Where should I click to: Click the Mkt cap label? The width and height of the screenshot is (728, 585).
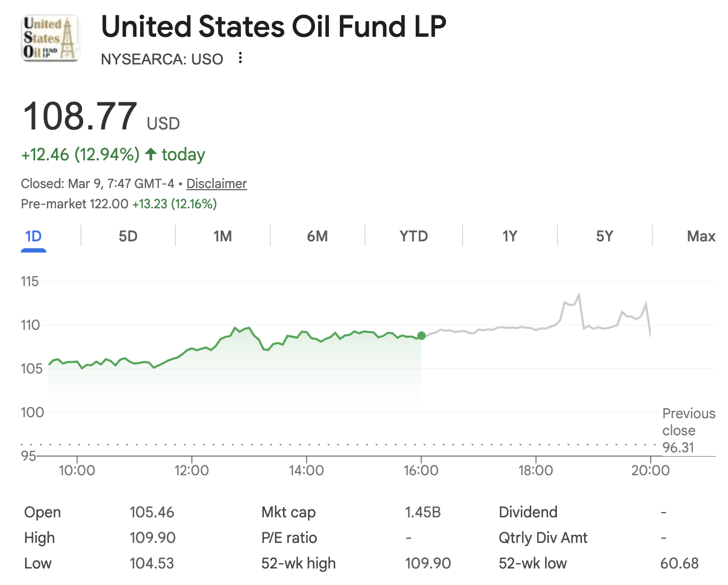click(288, 513)
